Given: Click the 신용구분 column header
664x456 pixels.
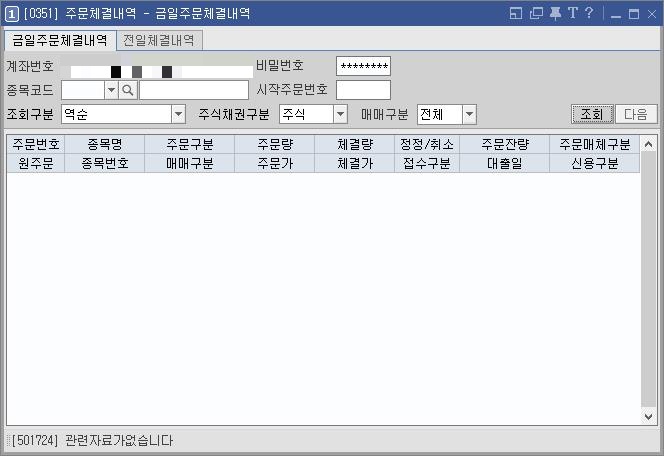Looking at the screenshot, I should coord(595,163).
